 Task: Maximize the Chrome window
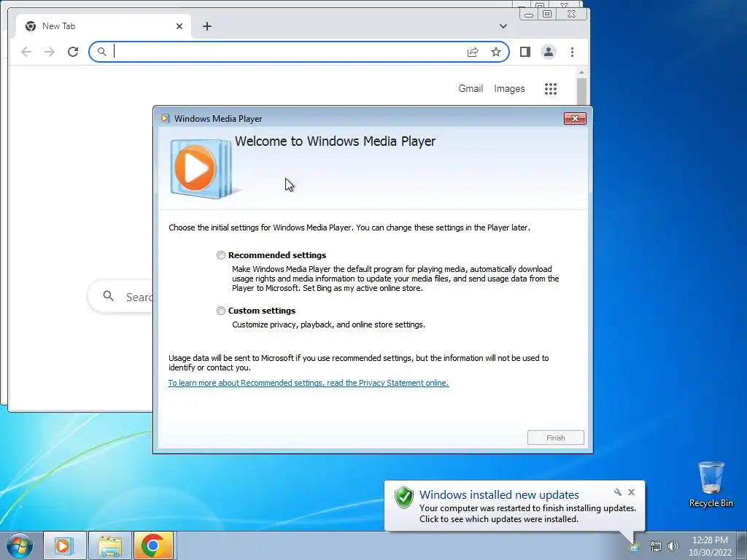tap(547, 14)
